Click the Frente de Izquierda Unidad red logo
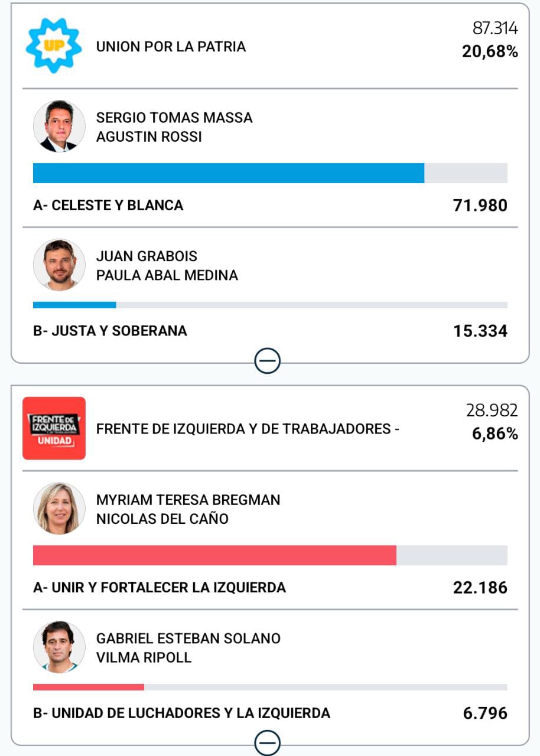This screenshot has width=540, height=756. 54,428
